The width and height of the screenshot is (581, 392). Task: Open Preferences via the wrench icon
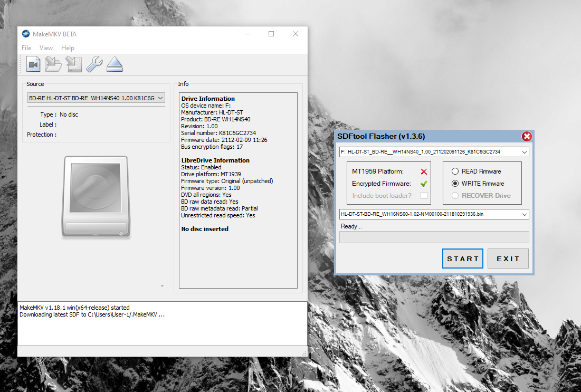point(94,64)
